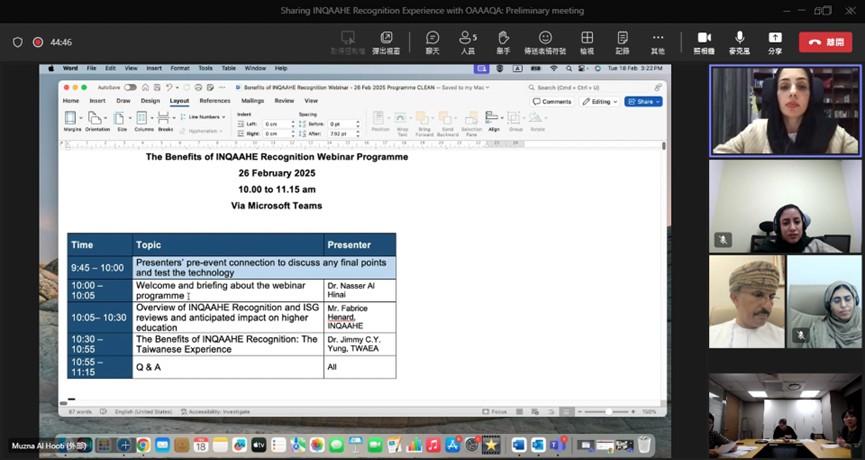Open the Share dropdown in Word
Viewport: 865px width, 460px height.
(643, 101)
